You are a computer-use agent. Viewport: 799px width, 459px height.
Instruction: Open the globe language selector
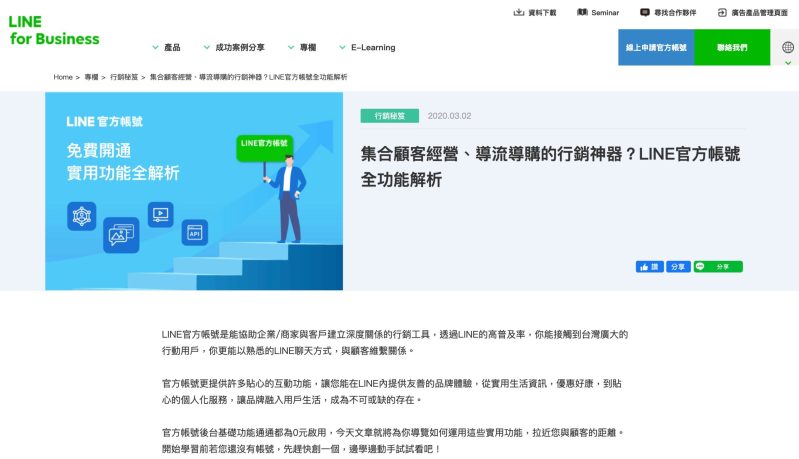(x=788, y=47)
